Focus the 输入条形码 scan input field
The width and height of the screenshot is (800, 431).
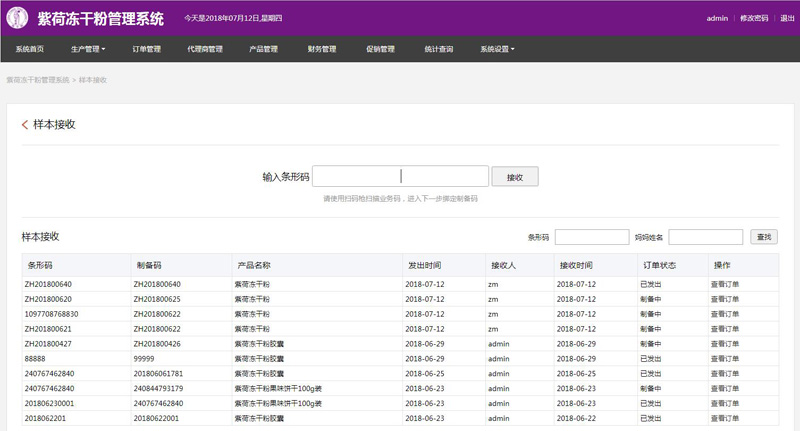point(400,176)
